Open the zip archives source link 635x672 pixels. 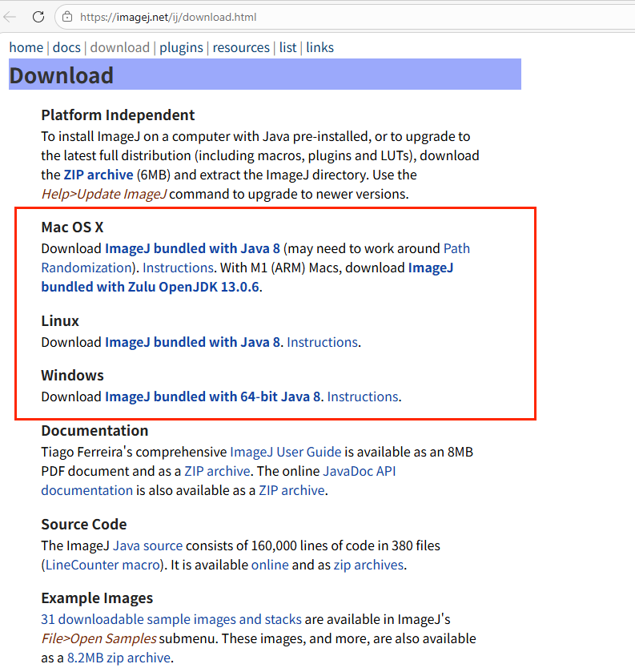click(368, 565)
